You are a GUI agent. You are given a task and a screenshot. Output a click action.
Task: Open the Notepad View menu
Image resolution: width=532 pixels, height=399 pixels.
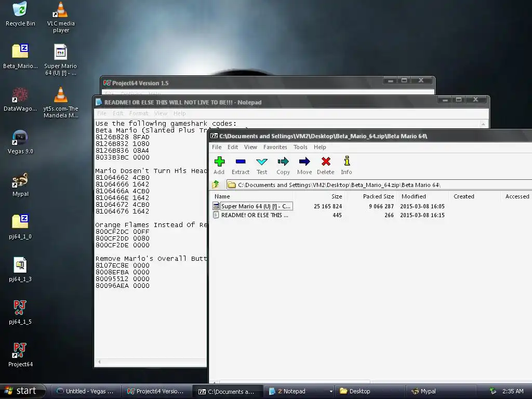click(x=161, y=113)
